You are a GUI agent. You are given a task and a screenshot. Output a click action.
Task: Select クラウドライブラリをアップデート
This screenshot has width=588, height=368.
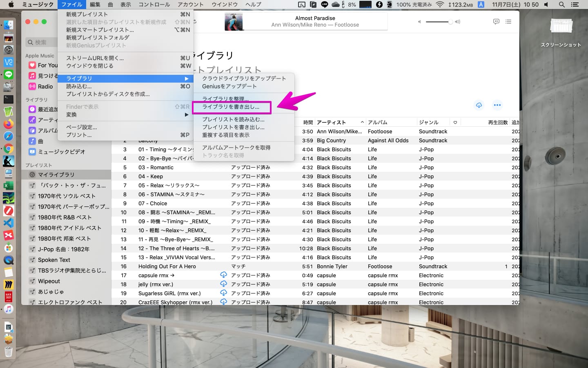[244, 78]
